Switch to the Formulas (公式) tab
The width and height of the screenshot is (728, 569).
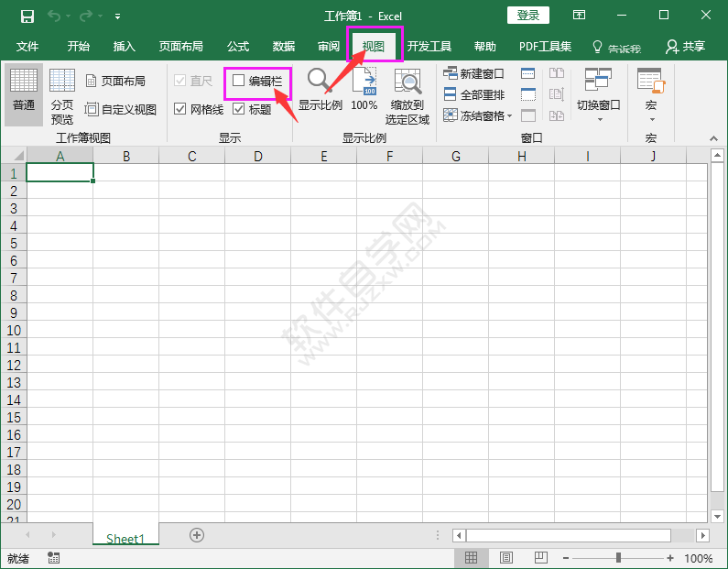tap(238, 47)
